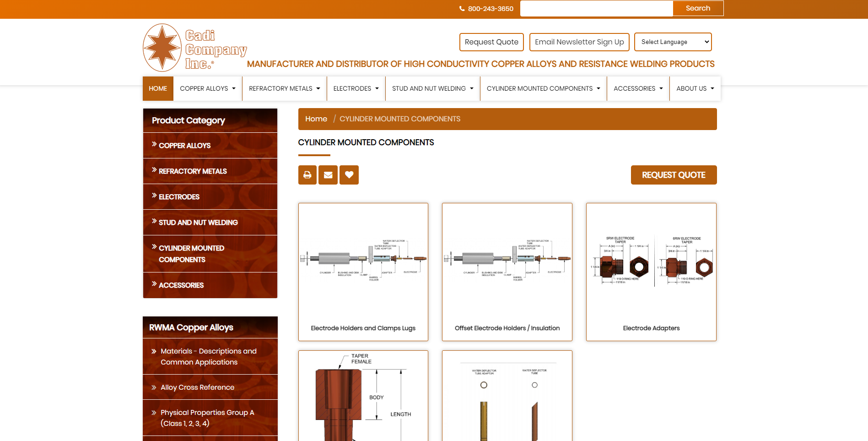Click Email Newsletter Sign Up button
The image size is (868, 441).
(x=579, y=42)
